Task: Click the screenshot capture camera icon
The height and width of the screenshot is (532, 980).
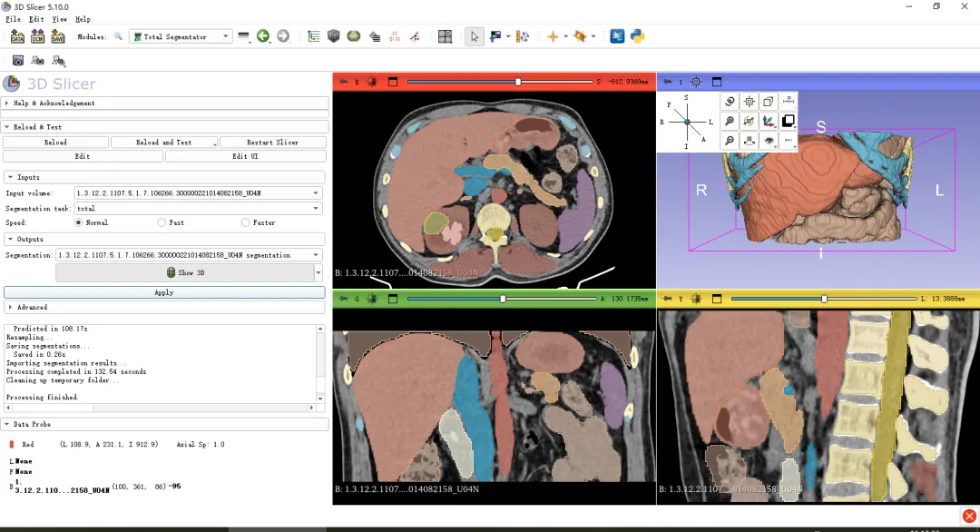Action: point(17,61)
